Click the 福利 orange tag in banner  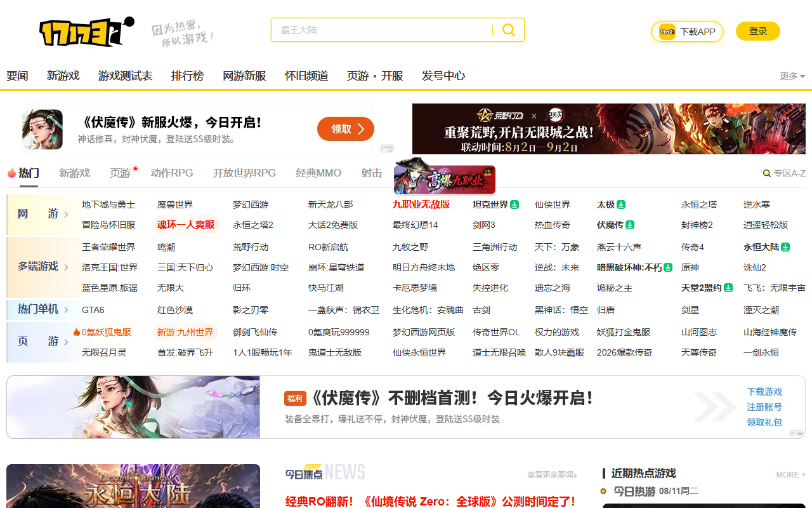tap(296, 399)
